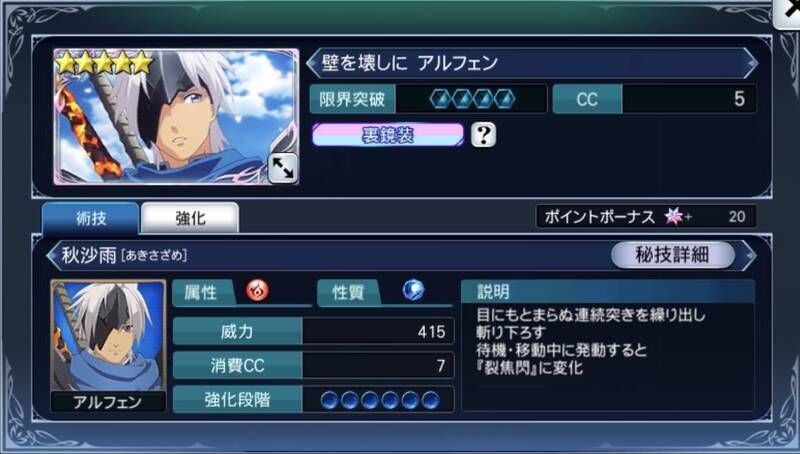Viewport: 800px width, 454px height.
Task: Open the question mark help icon
Action: [x=483, y=135]
